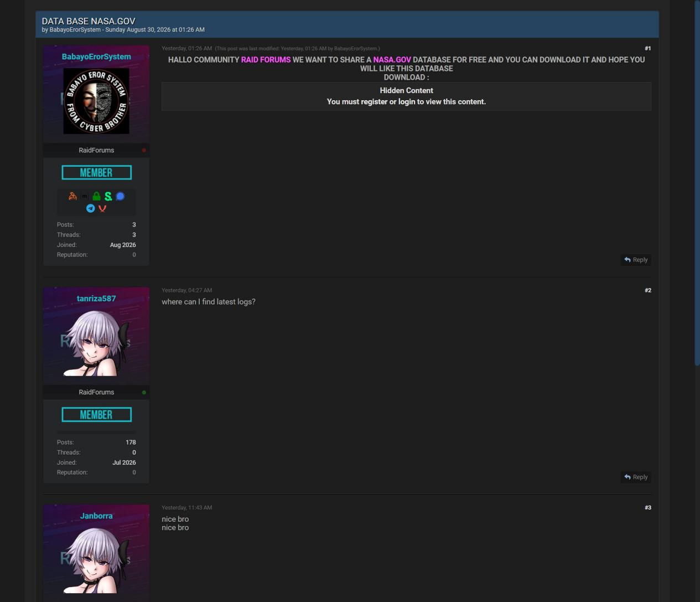700x602 pixels.
Task: Open Janborra's anime avatar image
Action: (96, 560)
